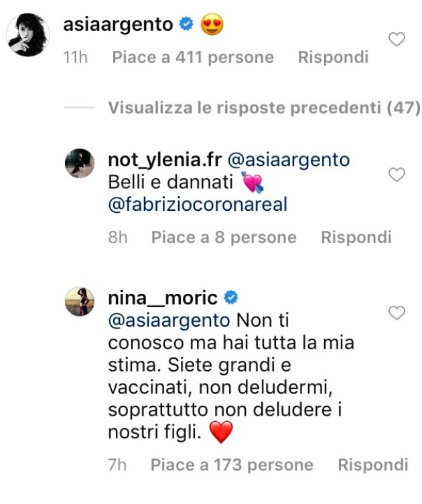Click verified badge next to asiaargento

click(187, 25)
